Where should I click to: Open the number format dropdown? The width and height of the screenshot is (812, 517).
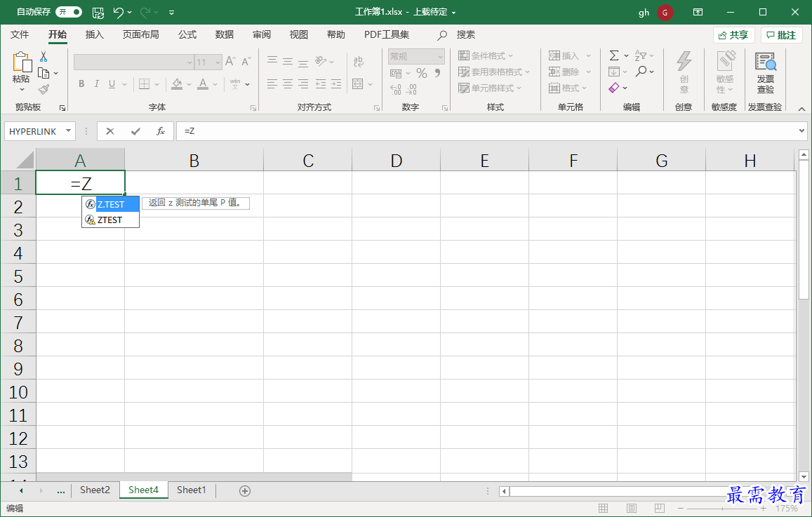point(440,56)
